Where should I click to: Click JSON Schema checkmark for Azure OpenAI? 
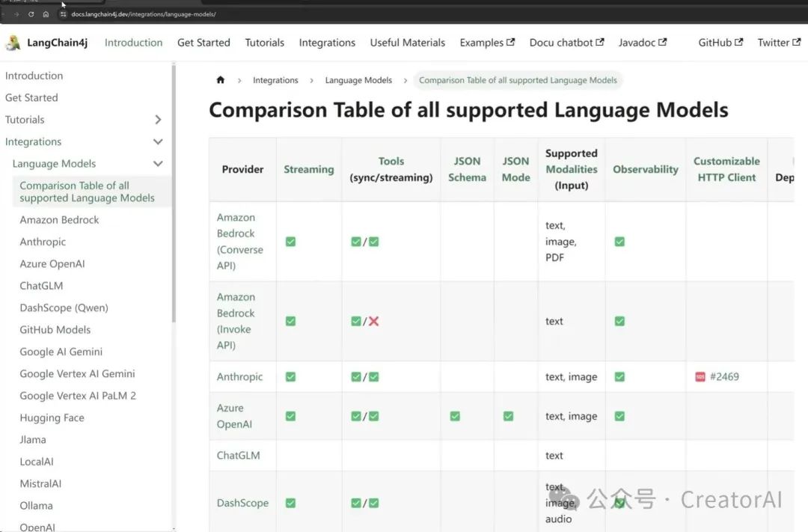455,416
